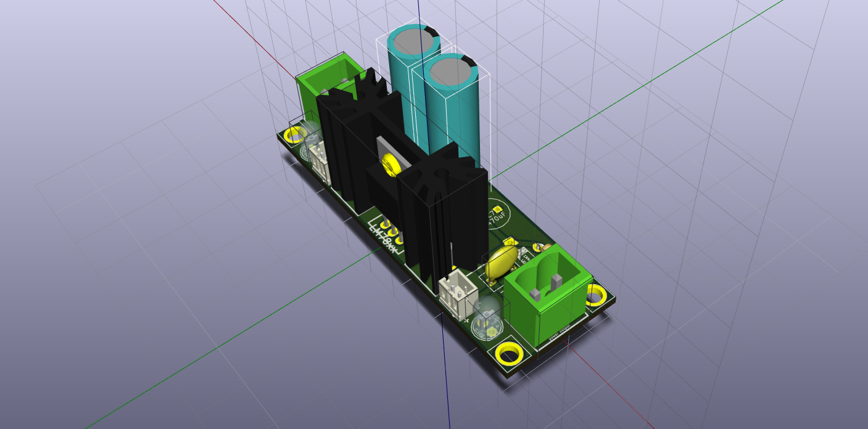The image size is (868, 429).
Task: Click the yellow screw hole on regulator tab
Action: [x=390, y=165]
